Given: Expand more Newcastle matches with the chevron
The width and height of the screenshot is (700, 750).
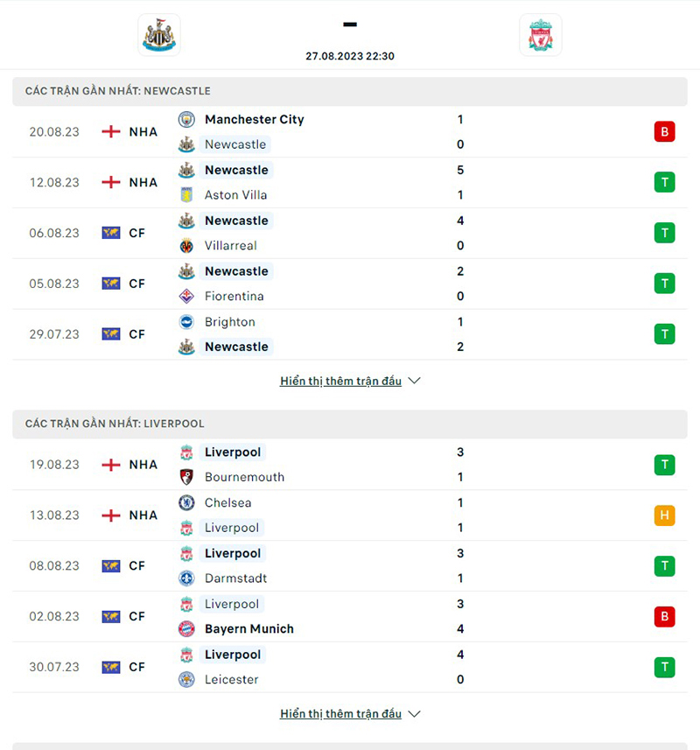Looking at the screenshot, I should 415,382.
